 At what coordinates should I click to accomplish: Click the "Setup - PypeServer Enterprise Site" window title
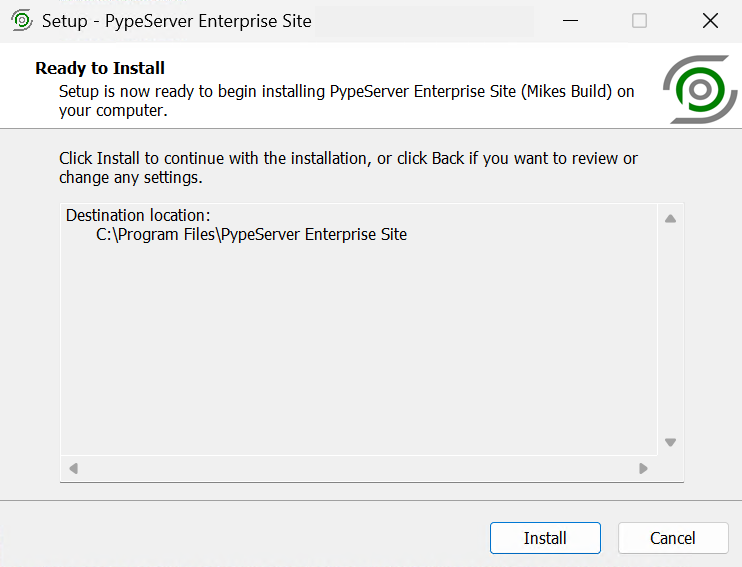tap(176, 21)
